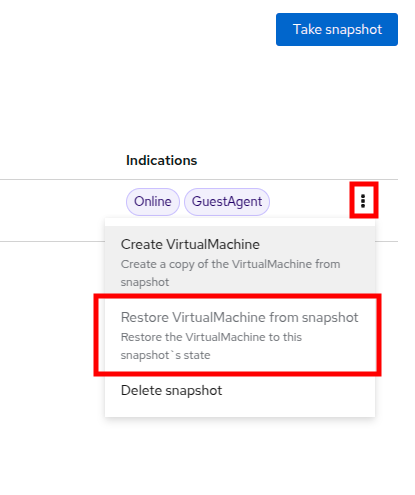Select Restore VirtualMachine from snapshot option
The height and width of the screenshot is (495, 415).
click(240, 335)
